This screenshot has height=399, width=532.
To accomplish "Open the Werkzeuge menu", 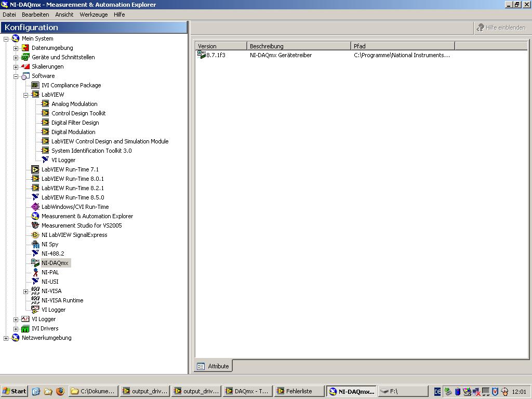I will click(x=94, y=15).
